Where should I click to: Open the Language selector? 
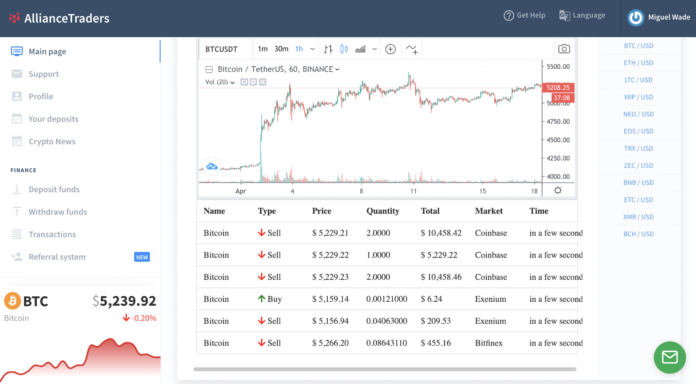(x=582, y=16)
